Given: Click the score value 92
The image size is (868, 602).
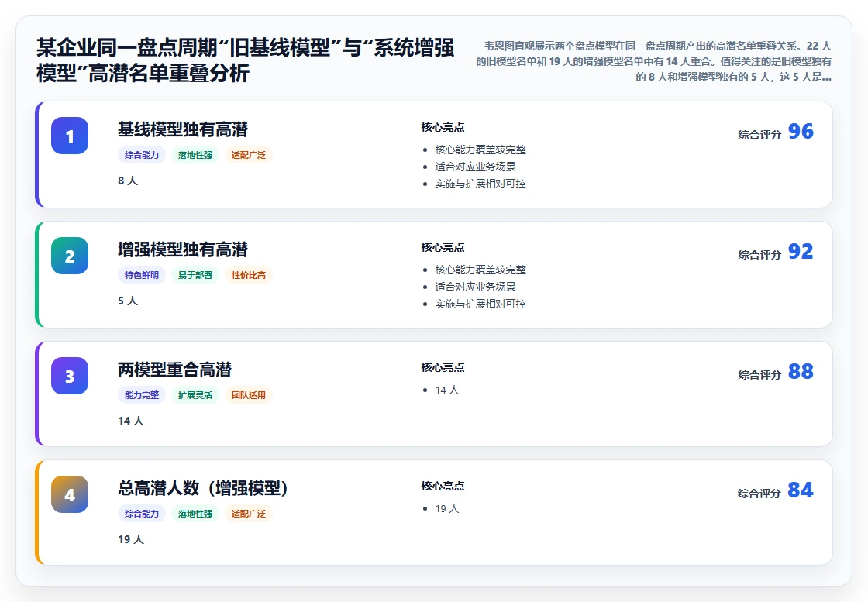Looking at the screenshot, I should tap(801, 252).
